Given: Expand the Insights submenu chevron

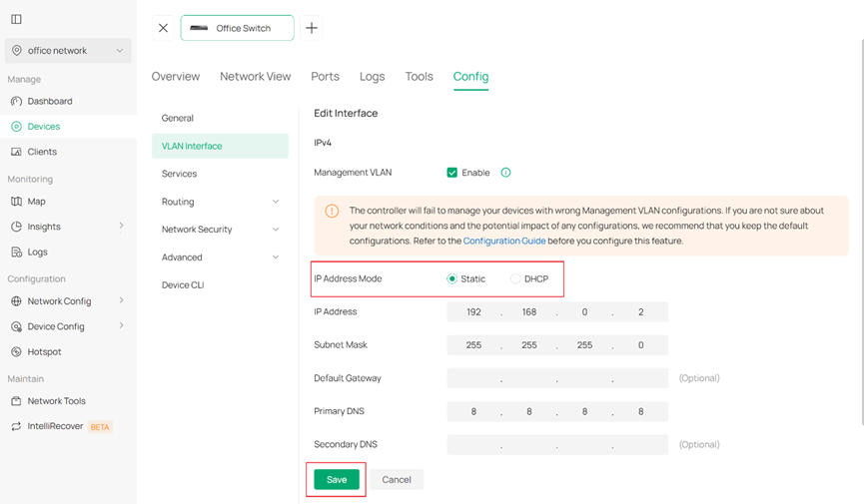Looking at the screenshot, I should coord(121,226).
